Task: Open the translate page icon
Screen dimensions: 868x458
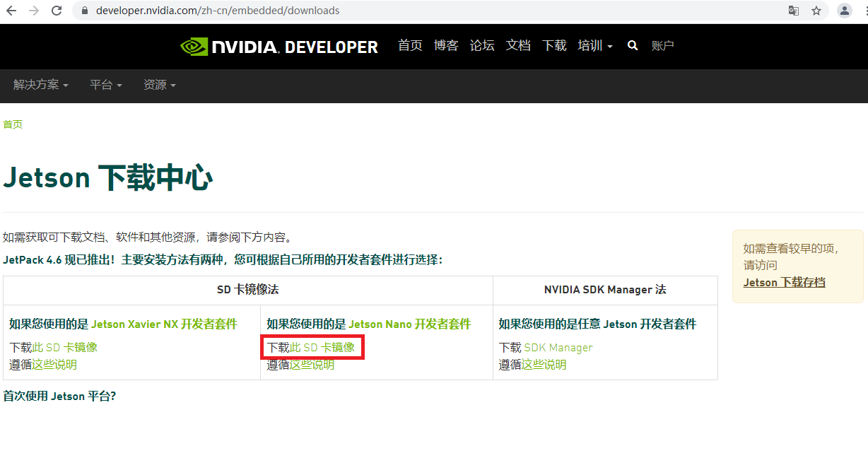Action: pos(794,11)
